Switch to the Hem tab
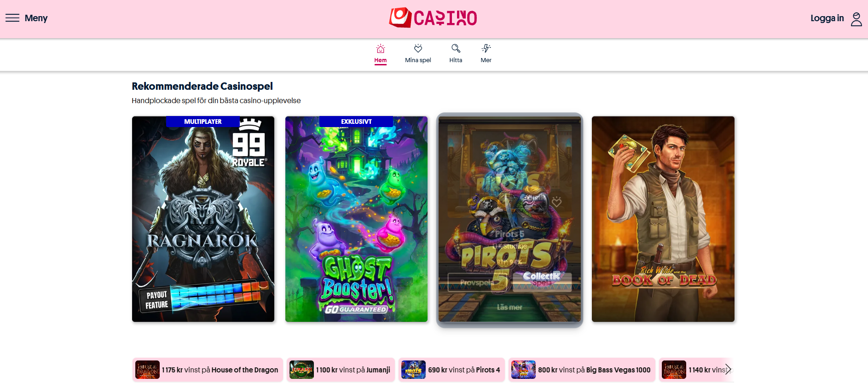This screenshot has height=389, width=868. (x=380, y=54)
